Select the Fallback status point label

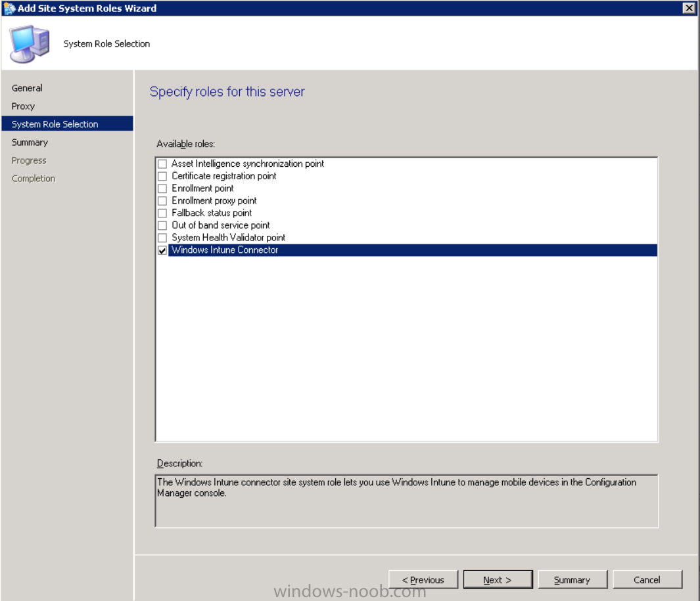click(212, 213)
